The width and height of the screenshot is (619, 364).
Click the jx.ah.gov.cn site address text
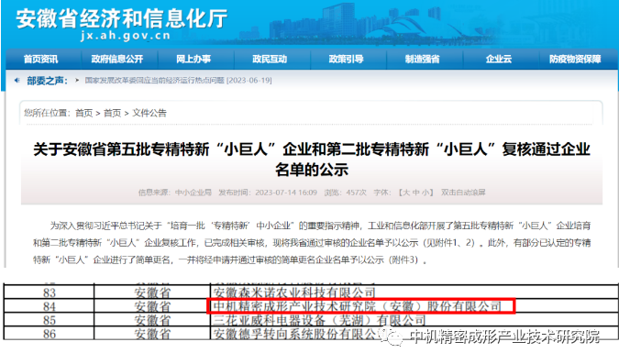point(126,36)
